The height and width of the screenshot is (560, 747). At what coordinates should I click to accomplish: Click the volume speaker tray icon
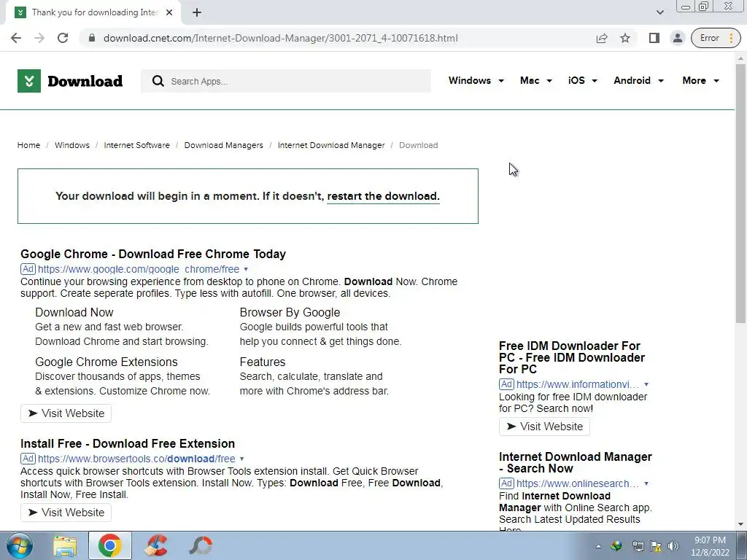(x=673, y=546)
